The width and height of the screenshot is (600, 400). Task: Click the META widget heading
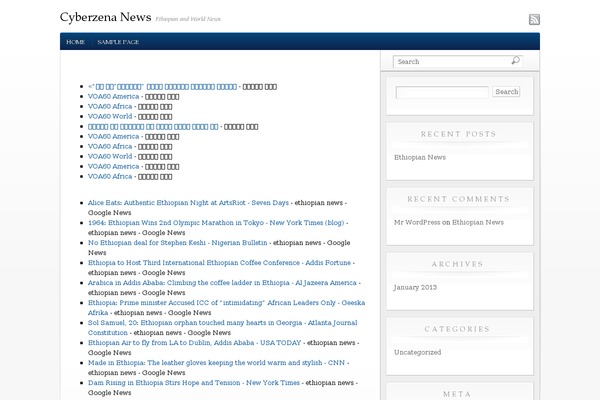click(457, 394)
